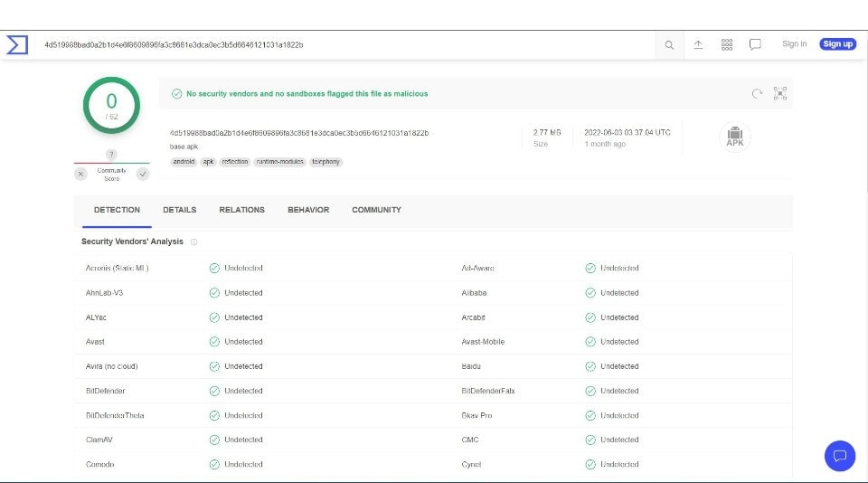This screenshot has width=868, height=483.
Task: Switch to the Details tab
Action: coord(179,210)
